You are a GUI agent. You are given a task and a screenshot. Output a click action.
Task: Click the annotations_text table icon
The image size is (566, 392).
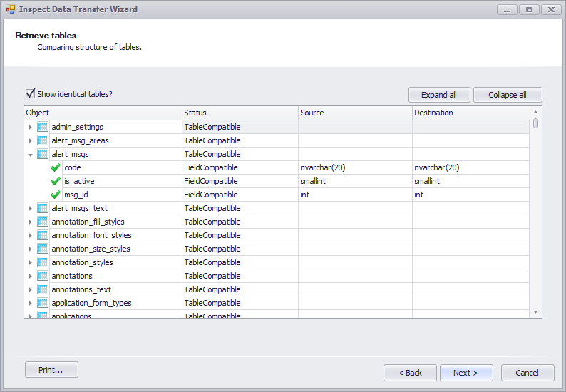pos(43,289)
